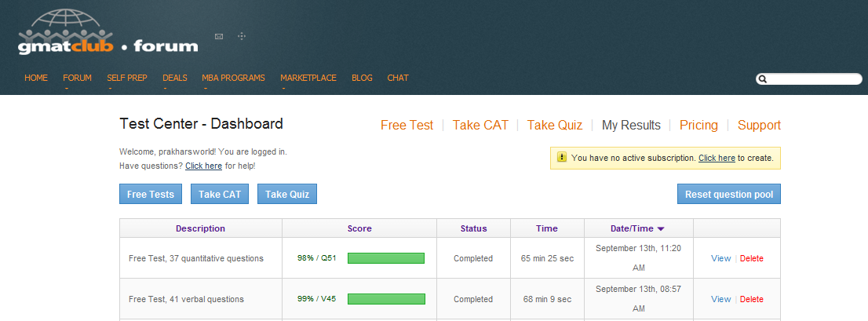Click the yellow warning icon in subscription notice
Screen dimensions: 868x321
pos(562,157)
